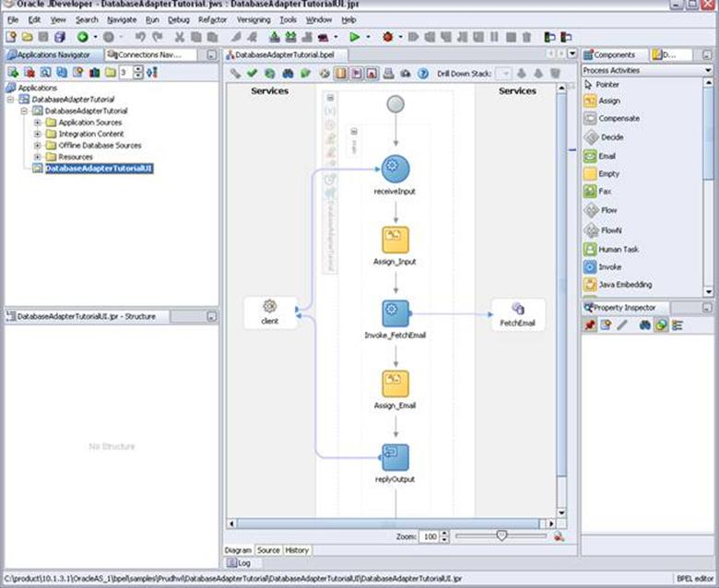The image size is (719, 588).
Task: Open the Log tab
Action: [240, 563]
